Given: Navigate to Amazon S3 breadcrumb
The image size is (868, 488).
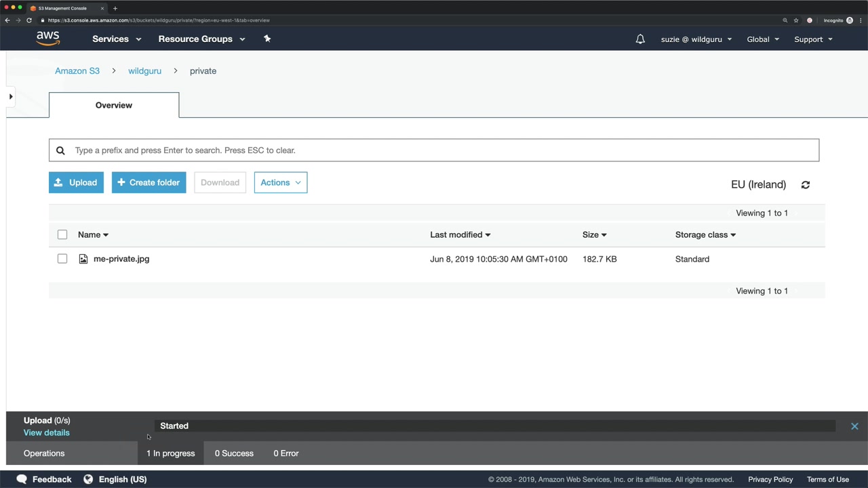Looking at the screenshot, I should click(77, 70).
